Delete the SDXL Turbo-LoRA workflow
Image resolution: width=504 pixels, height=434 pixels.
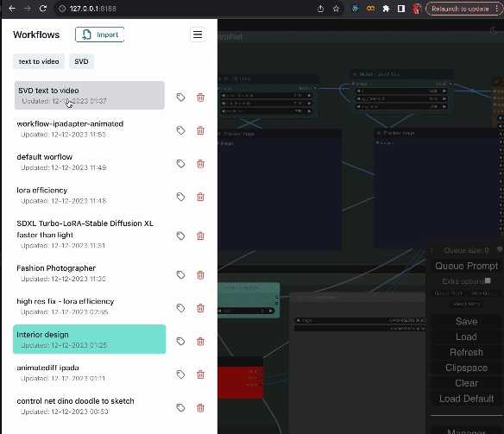click(x=200, y=236)
